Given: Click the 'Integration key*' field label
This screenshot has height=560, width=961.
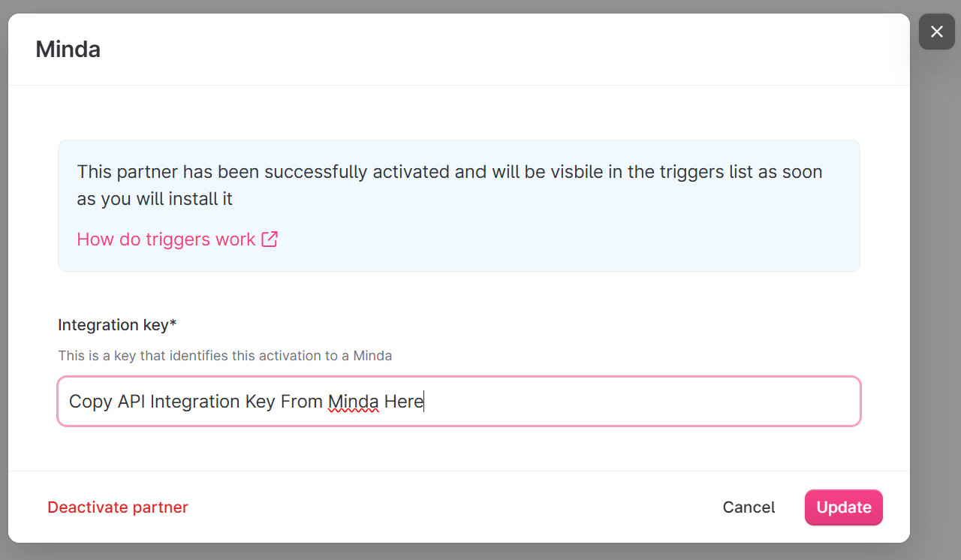Looking at the screenshot, I should (117, 325).
